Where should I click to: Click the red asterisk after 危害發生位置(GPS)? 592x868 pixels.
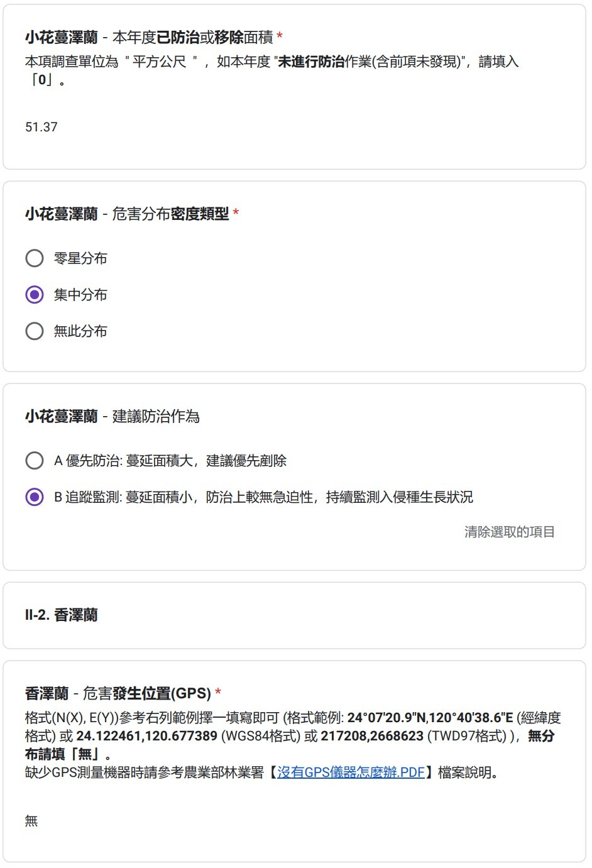click(218, 693)
